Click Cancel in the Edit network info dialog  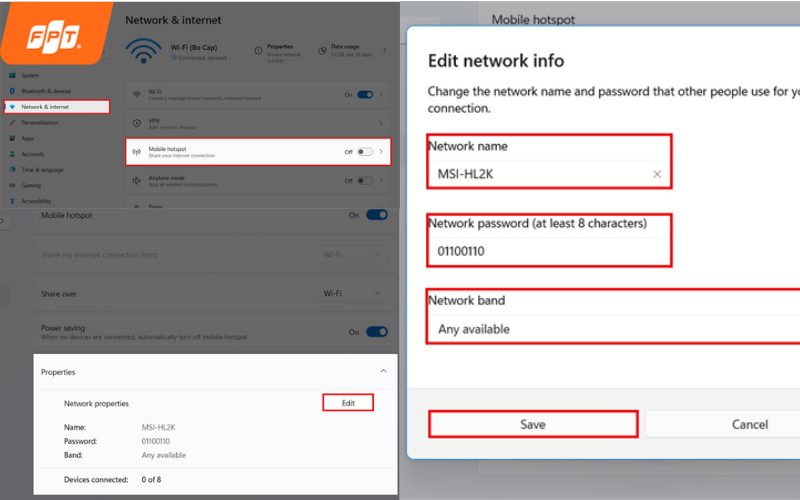[722, 424]
